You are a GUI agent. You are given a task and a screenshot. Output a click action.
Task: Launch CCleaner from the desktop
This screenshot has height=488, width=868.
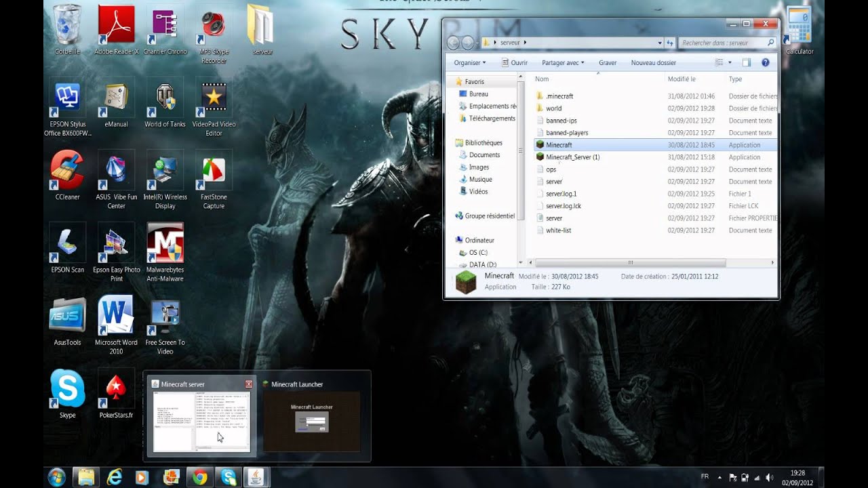[x=67, y=176]
